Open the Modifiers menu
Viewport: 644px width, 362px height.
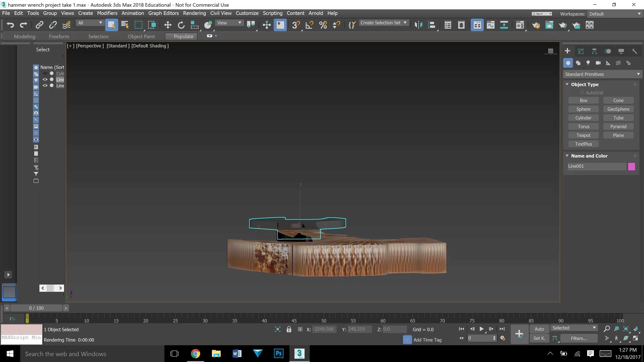(x=107, y=13)
